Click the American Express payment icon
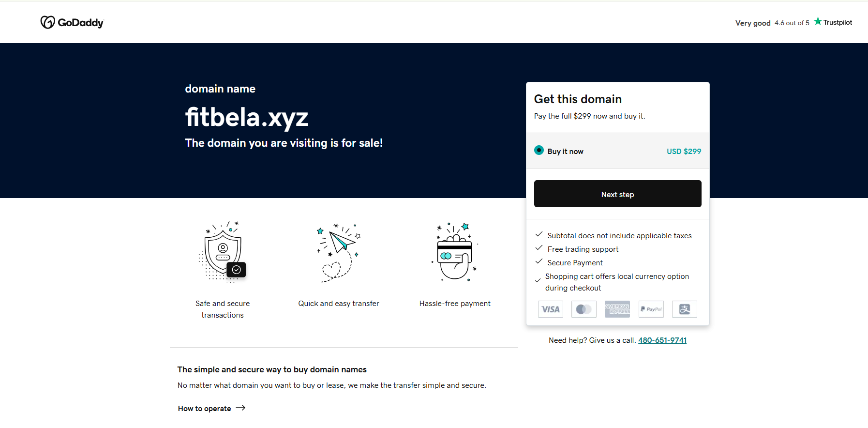 [x=617, y=309]
